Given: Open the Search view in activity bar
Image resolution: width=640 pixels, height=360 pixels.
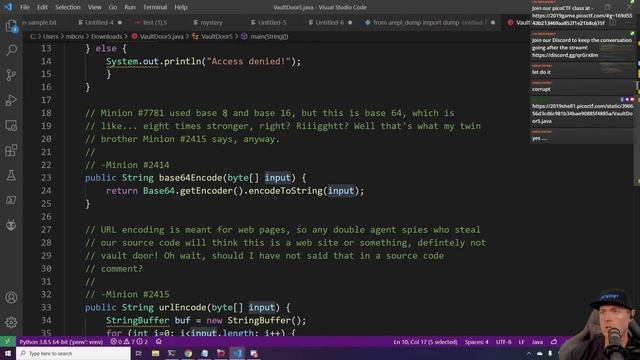Looking at the screenshot, I should click(x=11, y=50).
